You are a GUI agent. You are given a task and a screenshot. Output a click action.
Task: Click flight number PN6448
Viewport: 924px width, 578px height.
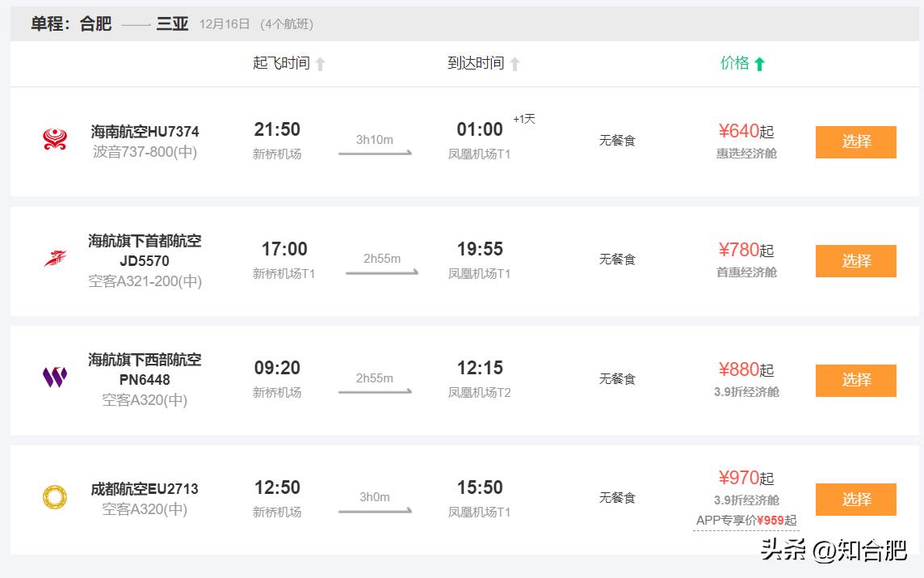pyautogui.click(x=145, y=380)
